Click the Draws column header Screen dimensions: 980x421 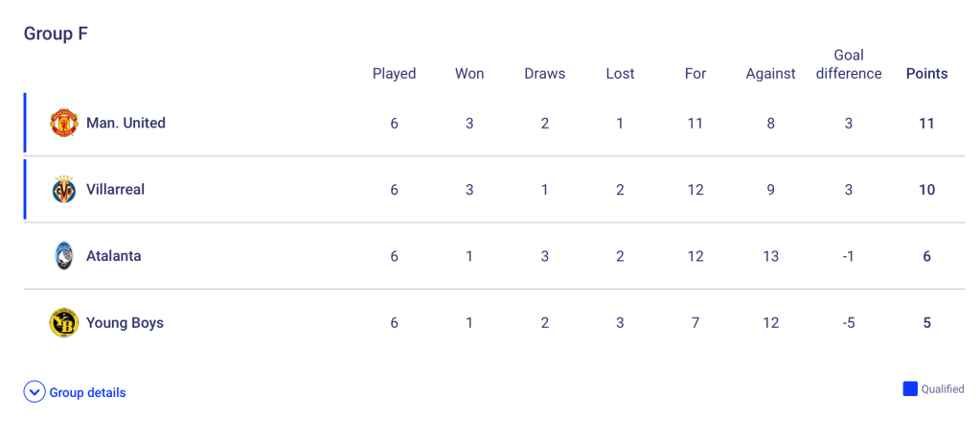click(x=544, y=74)
